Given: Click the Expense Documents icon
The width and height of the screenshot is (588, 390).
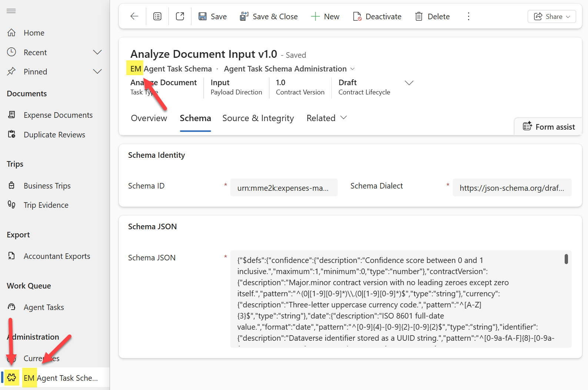Looking at the screenshot, I should [11, 115].
